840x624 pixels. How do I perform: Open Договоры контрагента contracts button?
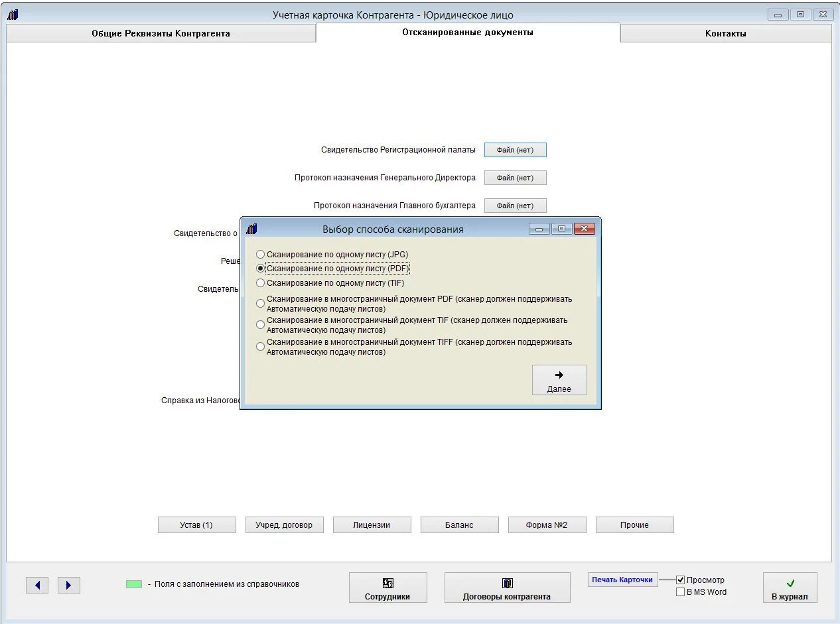[x=507, y=588]
